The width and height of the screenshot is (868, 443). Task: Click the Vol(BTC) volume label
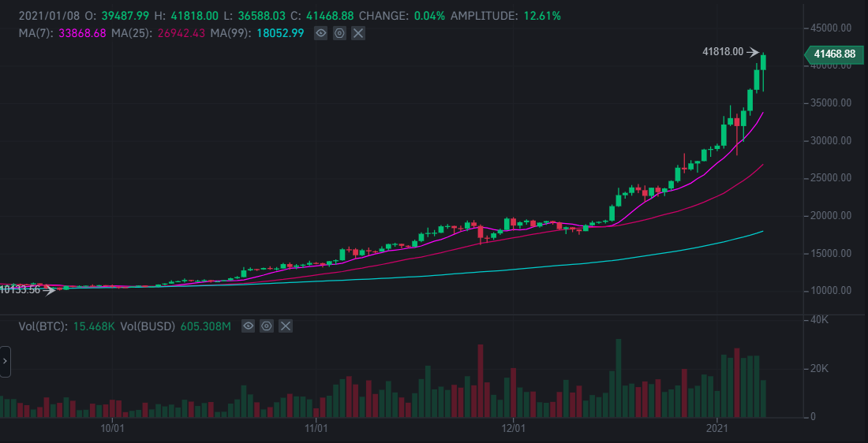67,326
